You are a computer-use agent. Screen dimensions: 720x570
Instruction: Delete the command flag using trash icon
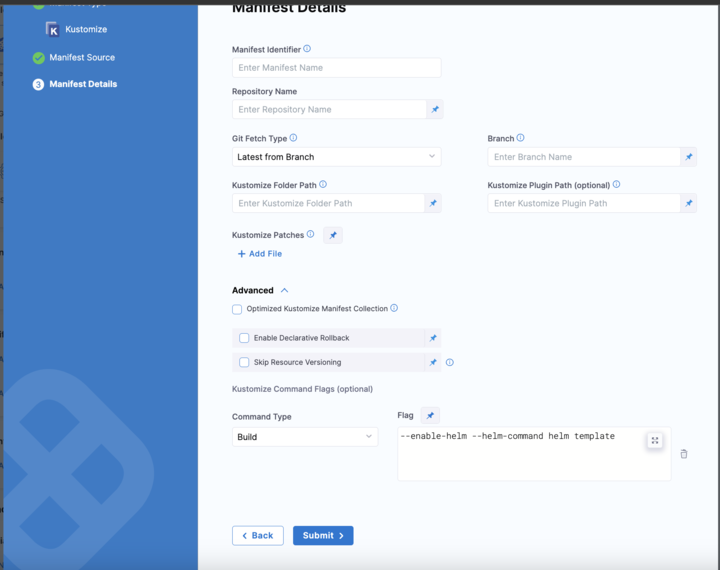684,454
